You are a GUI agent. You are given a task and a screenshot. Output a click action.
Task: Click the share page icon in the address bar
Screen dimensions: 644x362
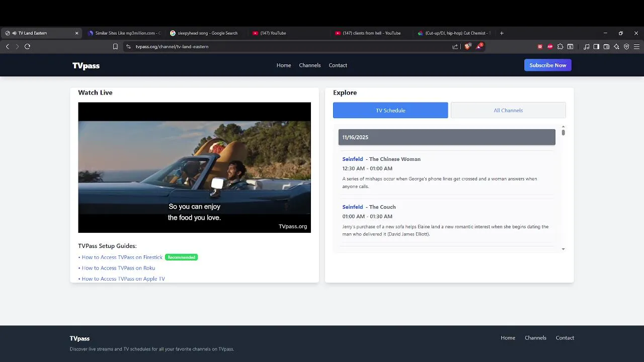pyautogui.click(x=455, y=46)
